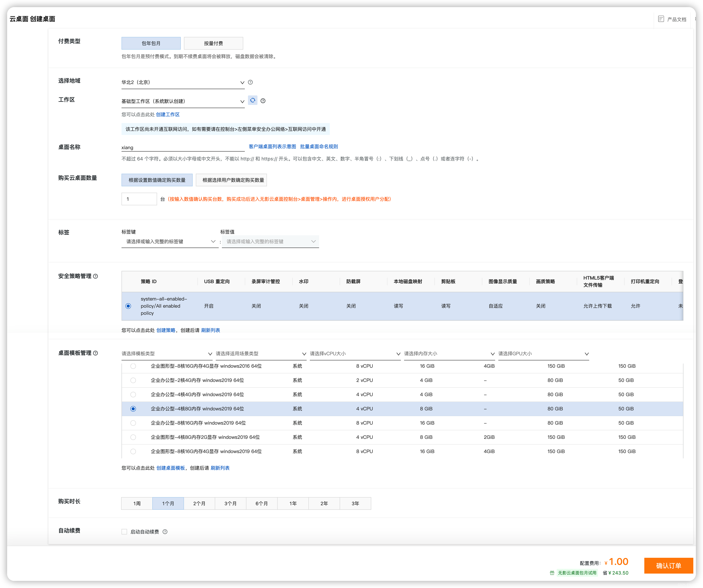Enable the 启动自动续费 checkbox

coord(124,532)
